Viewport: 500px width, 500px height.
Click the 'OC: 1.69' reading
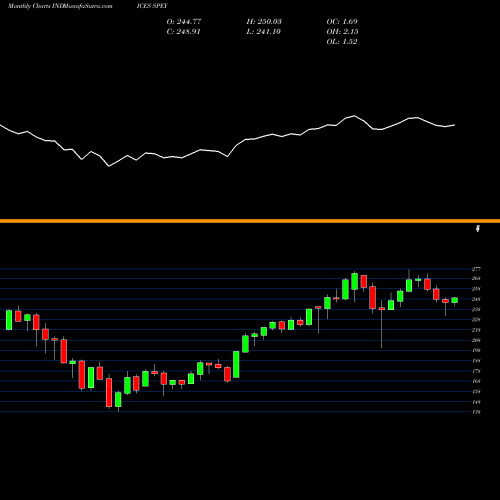click(x=342, y=21)
